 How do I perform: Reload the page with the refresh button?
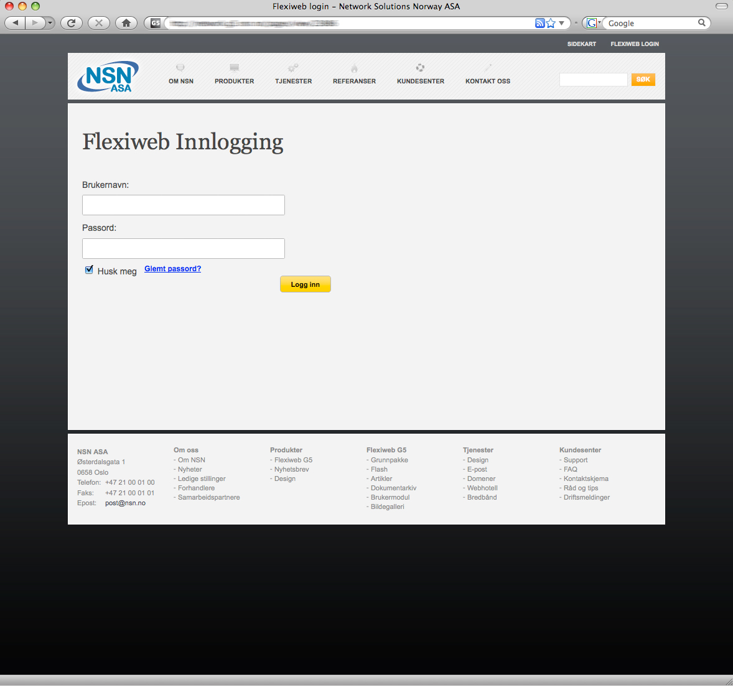click(71, 23)
